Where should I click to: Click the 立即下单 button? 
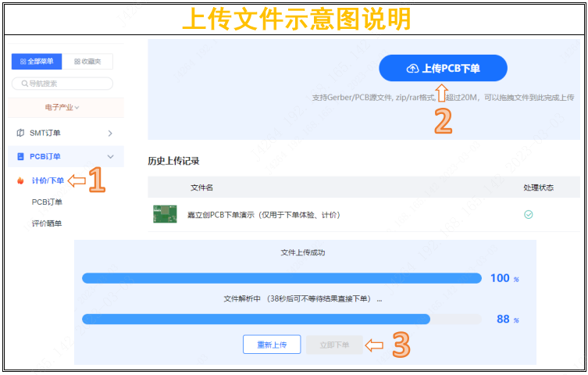click(x=334, y=345)
